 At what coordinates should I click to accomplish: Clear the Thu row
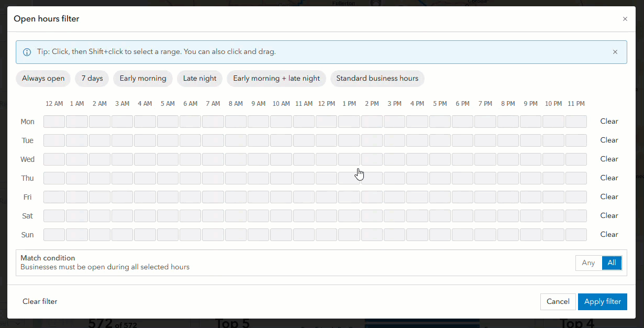[609, 178]
